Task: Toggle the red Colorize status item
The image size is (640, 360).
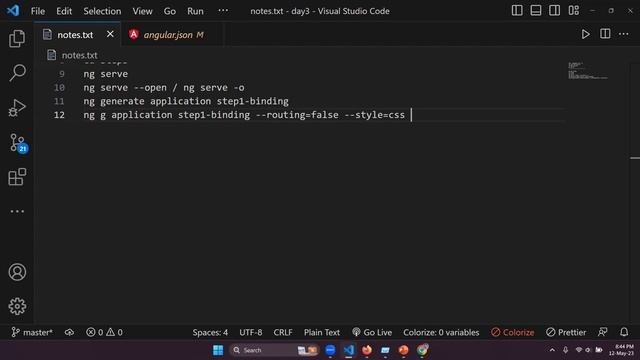Action: click(513, 332)
